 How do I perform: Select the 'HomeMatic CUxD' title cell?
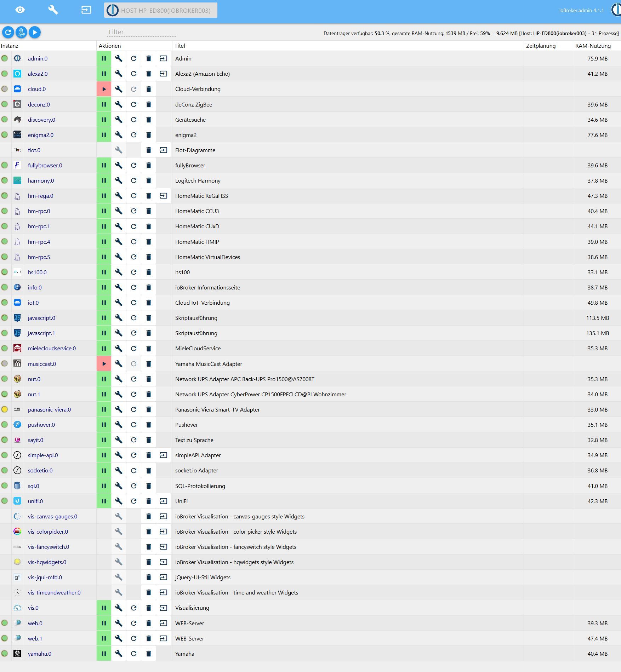197,226
